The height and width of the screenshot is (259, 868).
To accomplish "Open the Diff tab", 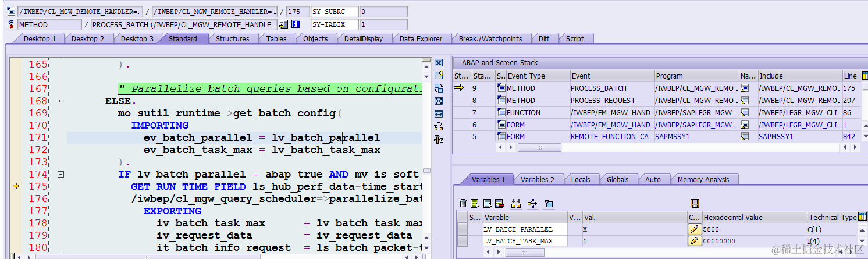I will [544, 38].
